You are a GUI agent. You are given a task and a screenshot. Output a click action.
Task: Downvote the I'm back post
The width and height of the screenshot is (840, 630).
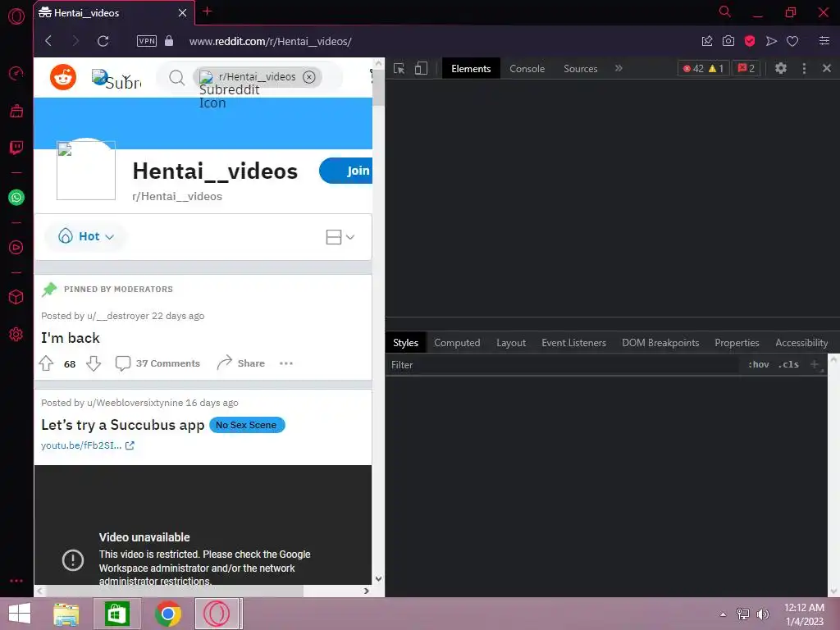pyautogui.click(x=94, y=363)
